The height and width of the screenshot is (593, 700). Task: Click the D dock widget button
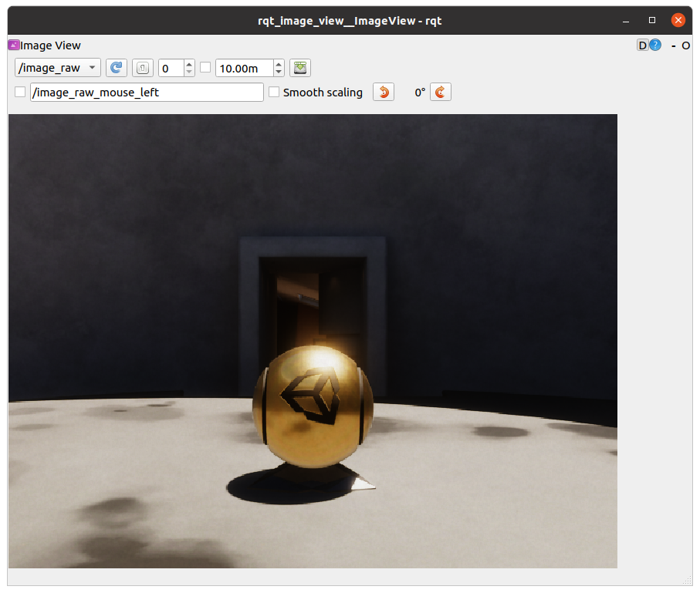click(x=642, y=45)
